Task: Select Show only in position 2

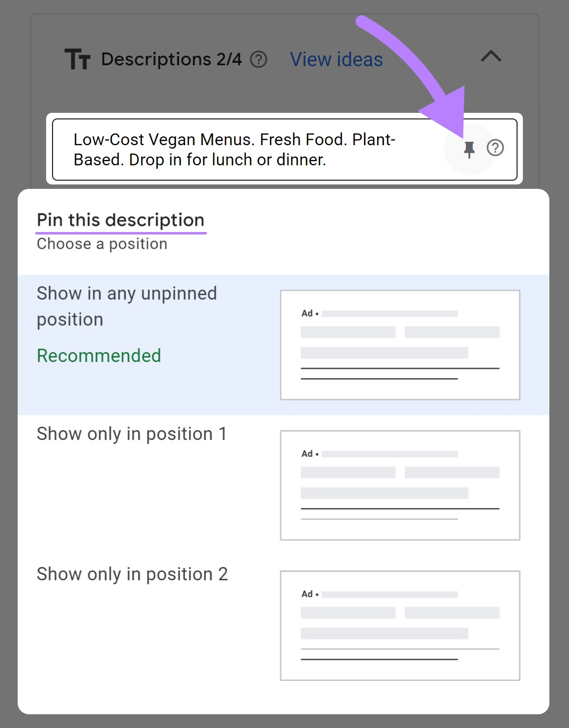Action: coord(132,574)
